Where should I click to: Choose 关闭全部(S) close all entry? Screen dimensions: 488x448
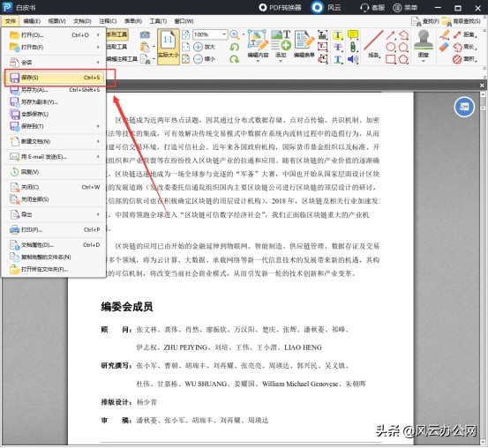pyautogui.click(x=54, y=199)
